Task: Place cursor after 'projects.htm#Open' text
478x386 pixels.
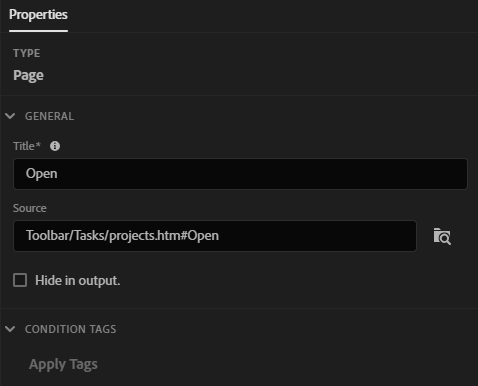Action: 220,236
